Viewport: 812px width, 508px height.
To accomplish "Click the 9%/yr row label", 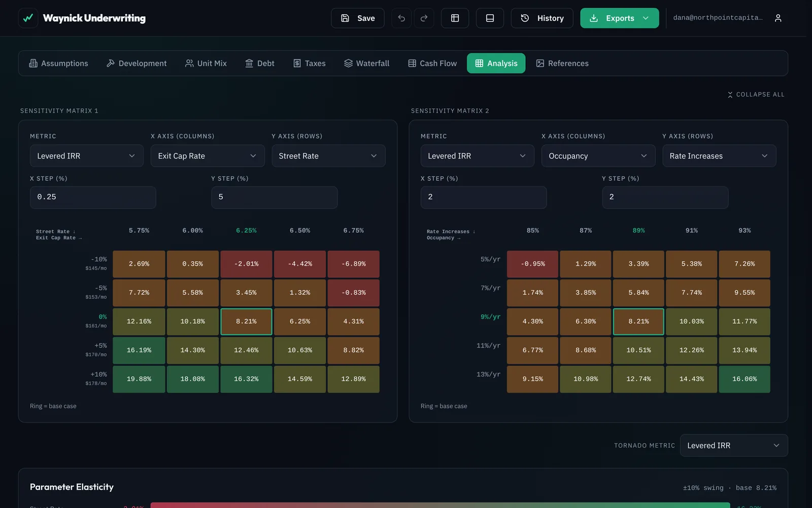I will pyautogui.click(x=490, y=317).
